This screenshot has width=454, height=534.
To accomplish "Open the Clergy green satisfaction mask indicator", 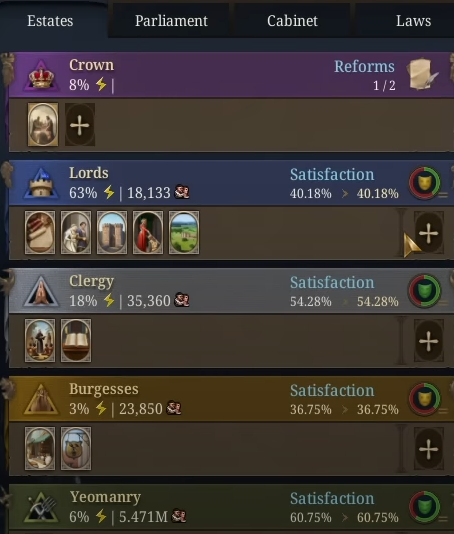I will pyautogui.click(x=424, y=290).
